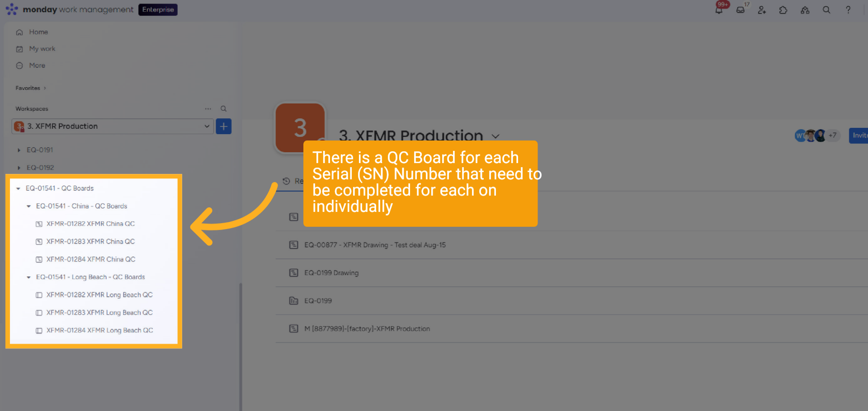Image resolution: width=868 pixels, height=411 pixels.
Task: Click the board icon beside XFMR-01282 XFMR China QC
Action: point(39,224)
